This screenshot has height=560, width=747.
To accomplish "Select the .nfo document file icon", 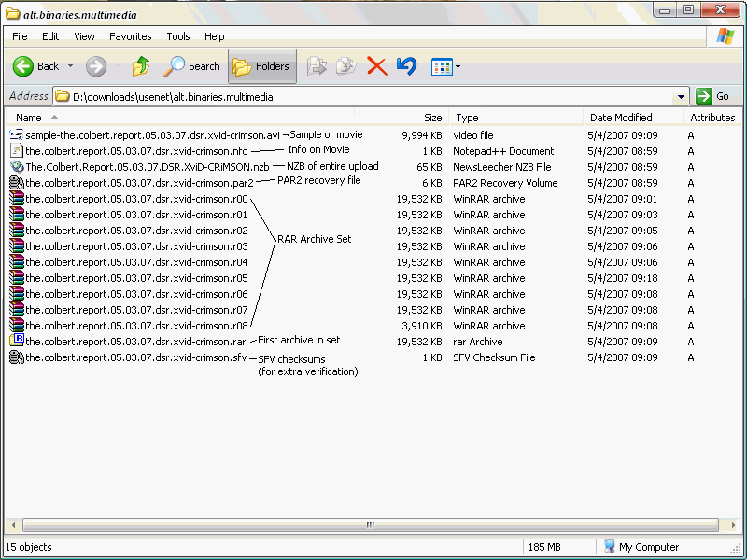I will 17,151.
